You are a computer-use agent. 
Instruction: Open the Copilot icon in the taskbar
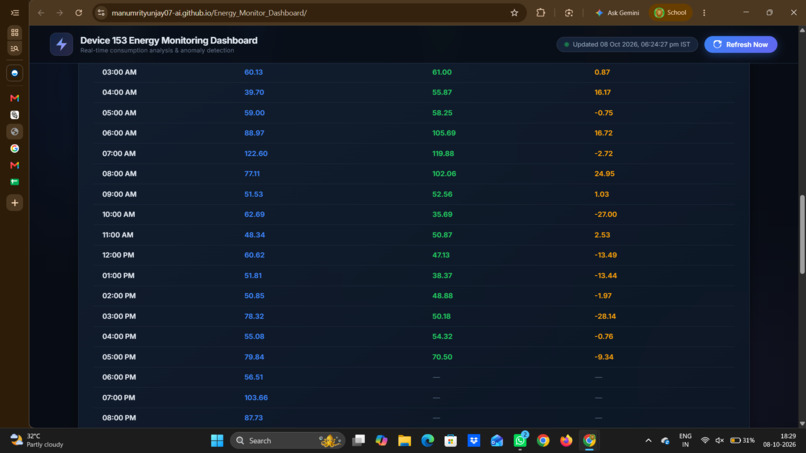[x=381, y=441]
